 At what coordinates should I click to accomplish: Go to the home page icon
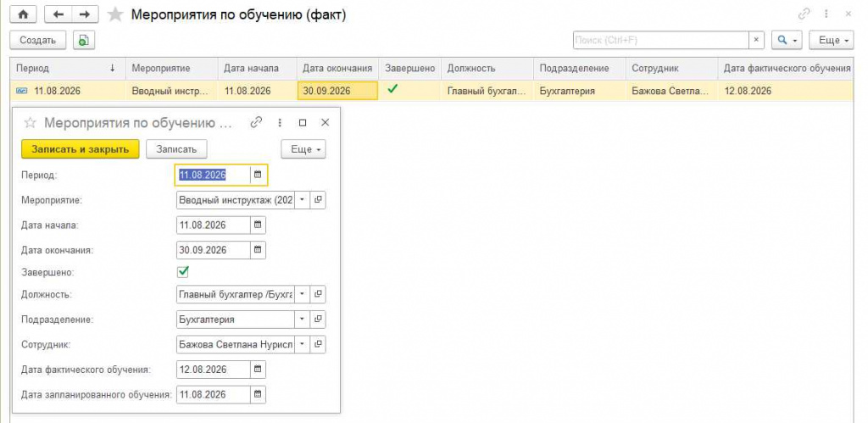point(23,15)
